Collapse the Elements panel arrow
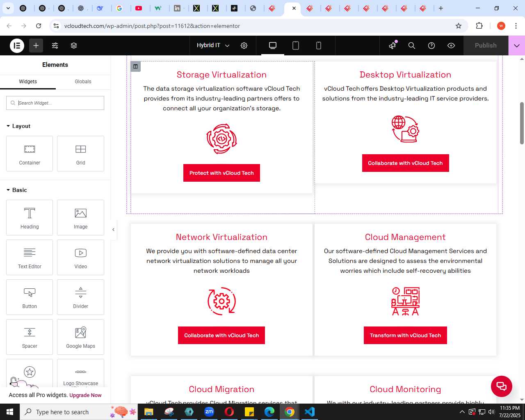This screenshot has width=525, height=420. tap(114, 229)
